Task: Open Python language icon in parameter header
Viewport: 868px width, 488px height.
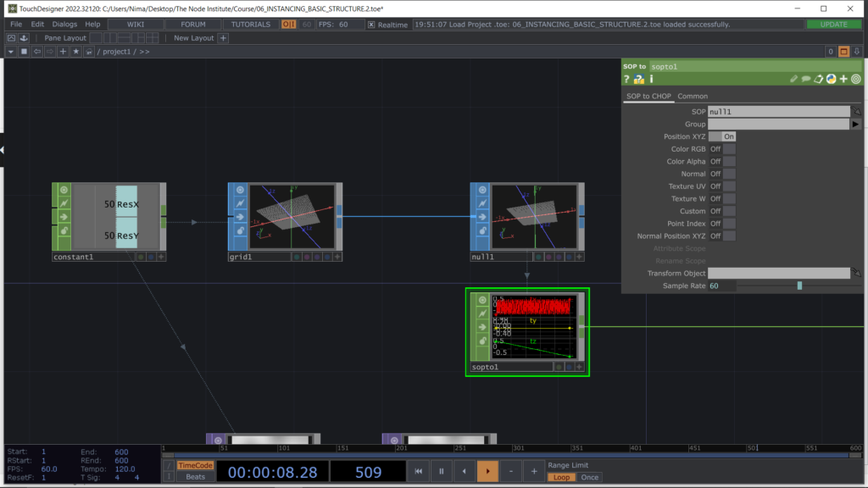Action: coord(831,79)
